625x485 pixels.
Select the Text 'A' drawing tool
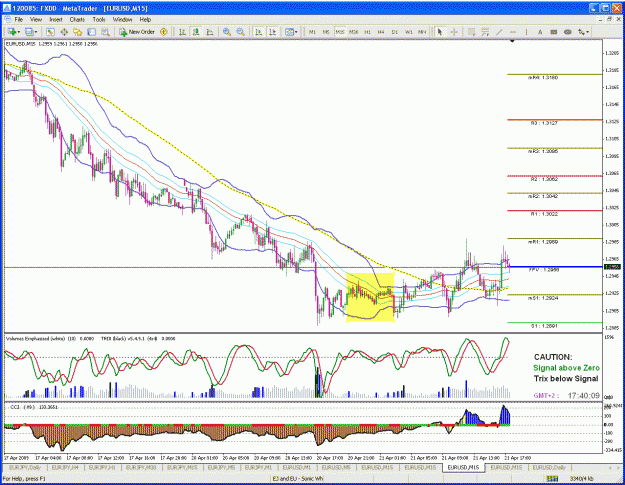tap(540, 32)
